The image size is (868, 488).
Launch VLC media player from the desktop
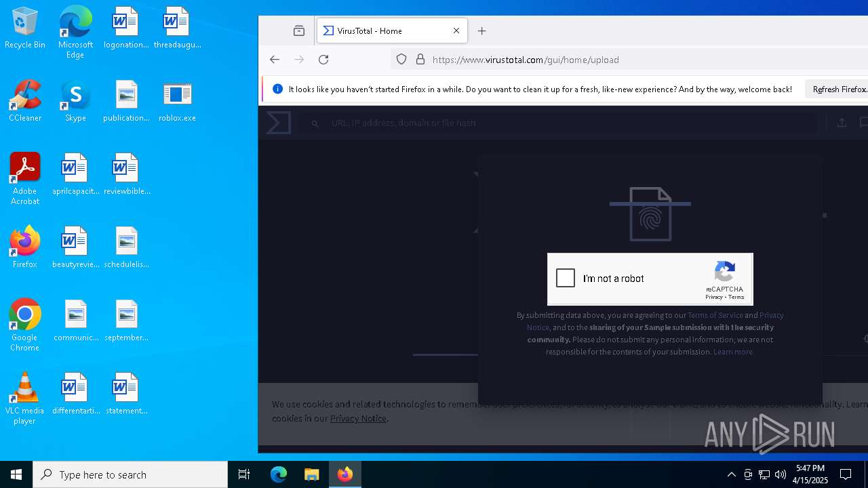[25, 399]
